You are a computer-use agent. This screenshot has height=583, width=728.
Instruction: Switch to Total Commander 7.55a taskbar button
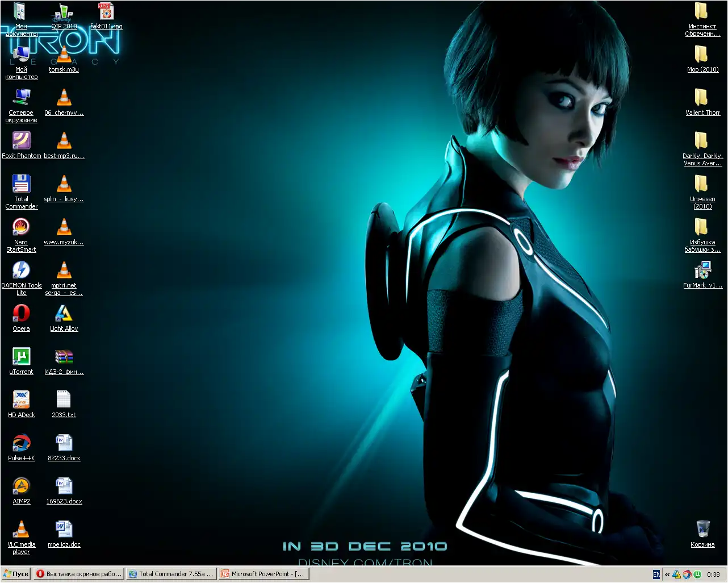[x=171, y=574]
